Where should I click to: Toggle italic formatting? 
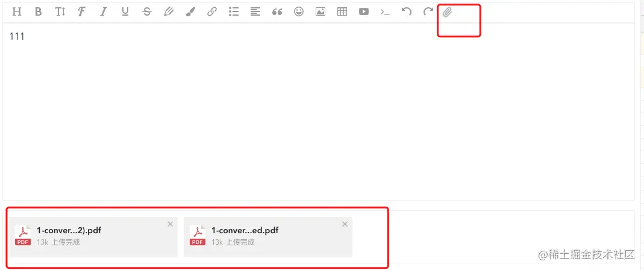[x=104, y=11]
